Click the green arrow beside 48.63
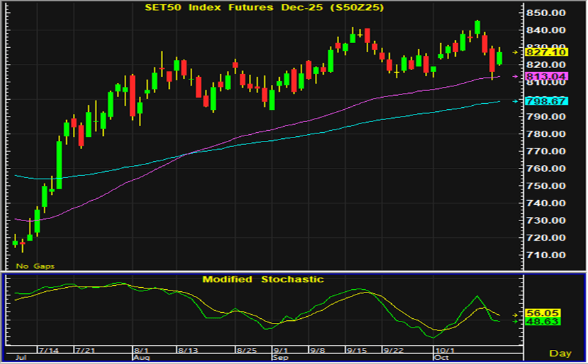 click(x=516, y=322)
